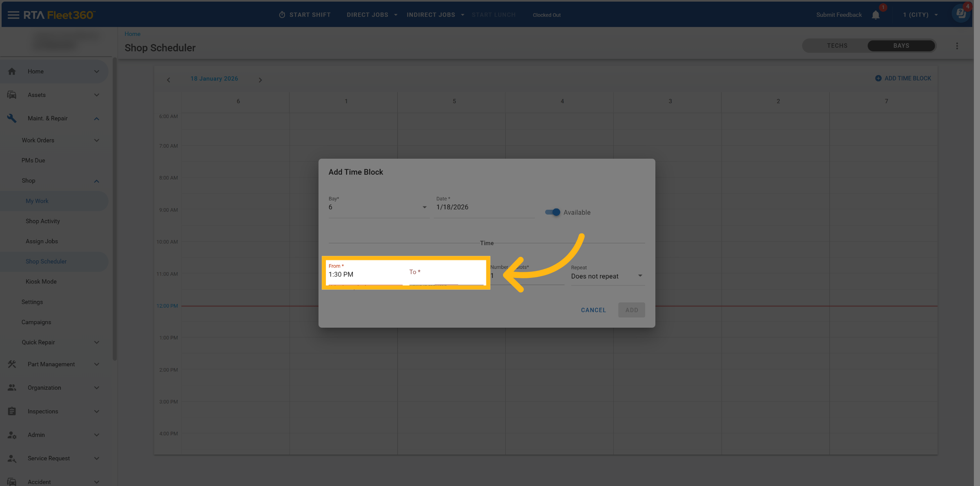Click the sidebar vertical scrollbar
This screenshot has width=980, height=486.
(115, 208)
